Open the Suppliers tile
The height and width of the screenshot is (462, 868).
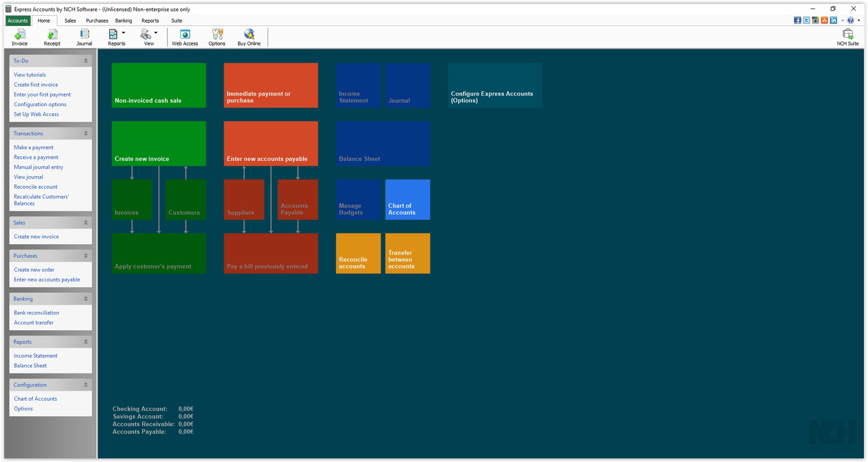coord(244,200)
